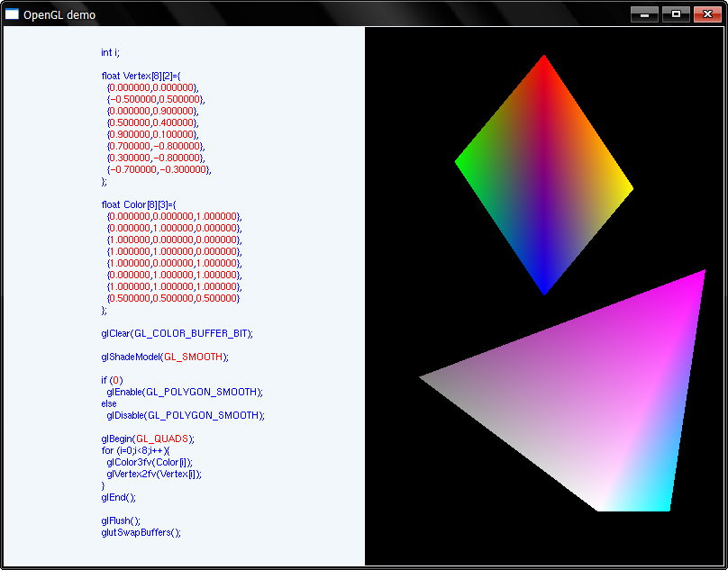Click the OpenGL demo window title icon
Viewport: 728px width, 570px height.
pyautogui.click(x=12, y=14)
